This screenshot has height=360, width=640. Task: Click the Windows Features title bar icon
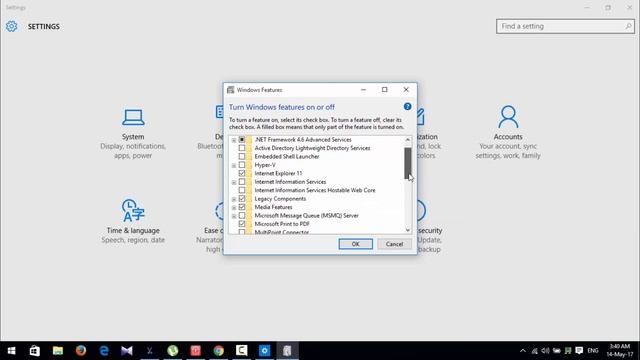pos(231,90)
